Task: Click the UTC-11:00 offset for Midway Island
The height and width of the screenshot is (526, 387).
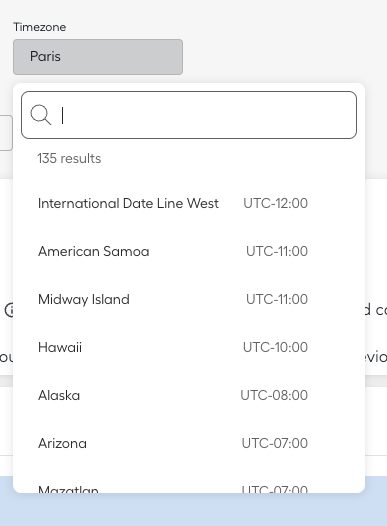Action: 277,299
